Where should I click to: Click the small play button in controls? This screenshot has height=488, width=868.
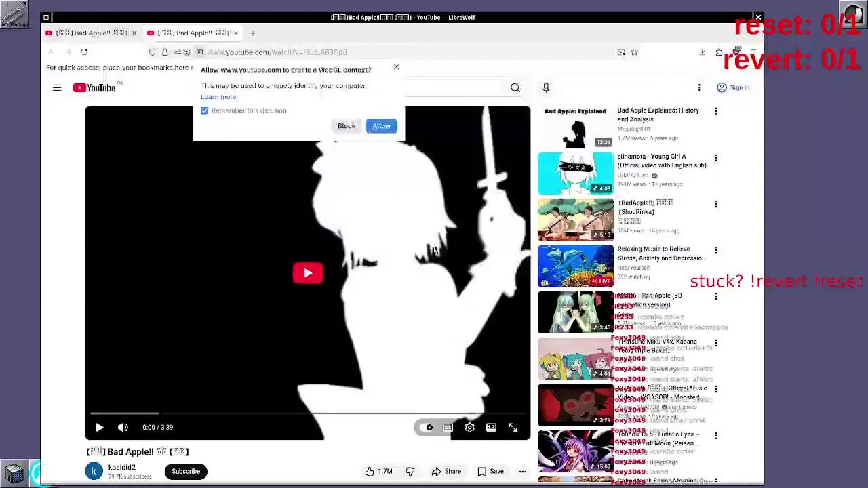(99, 427)
